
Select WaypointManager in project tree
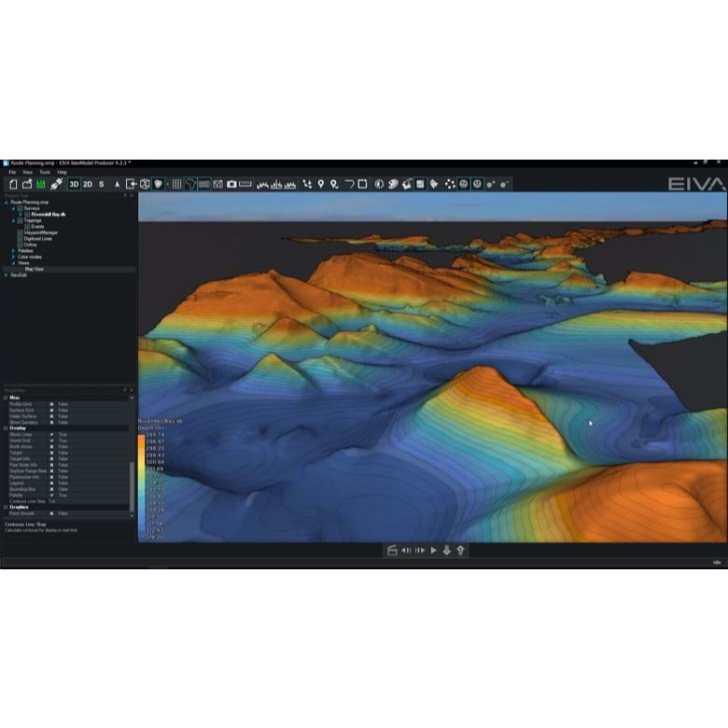41,232
